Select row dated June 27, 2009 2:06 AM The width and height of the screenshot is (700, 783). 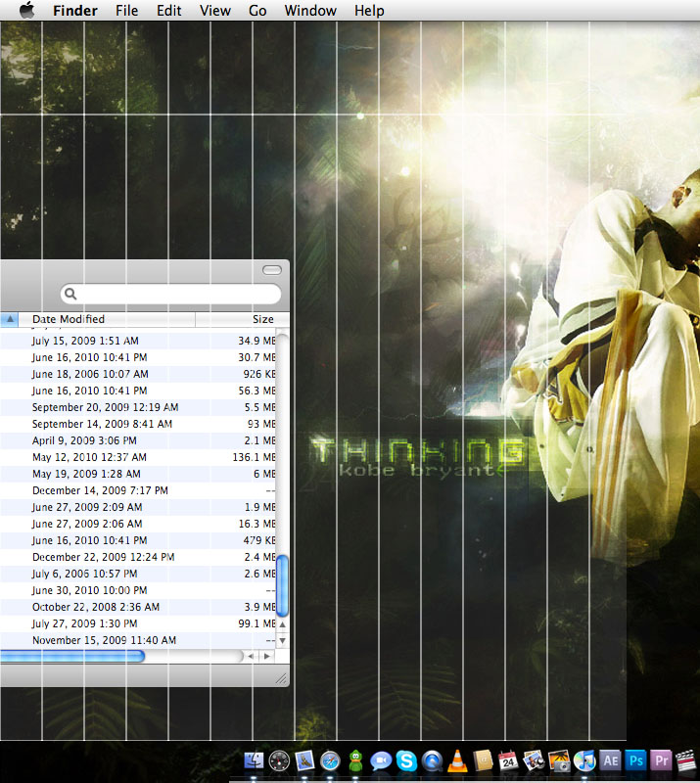point(138,524)
